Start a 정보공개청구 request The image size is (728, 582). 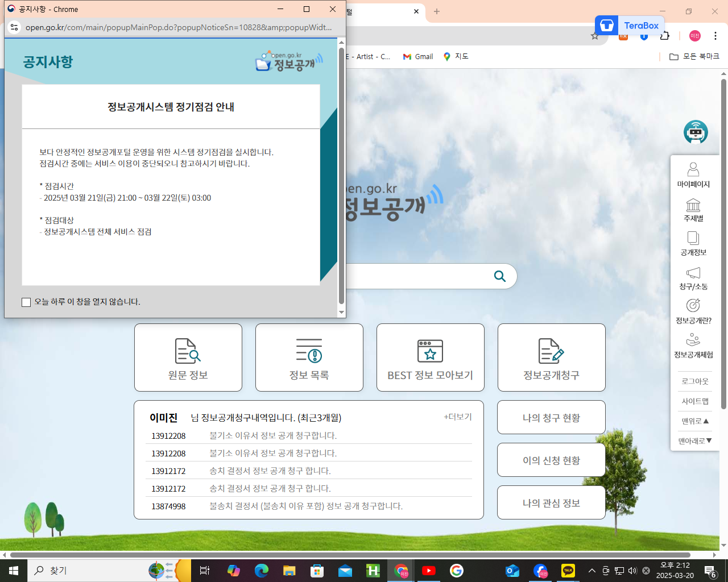coord(551,357)
